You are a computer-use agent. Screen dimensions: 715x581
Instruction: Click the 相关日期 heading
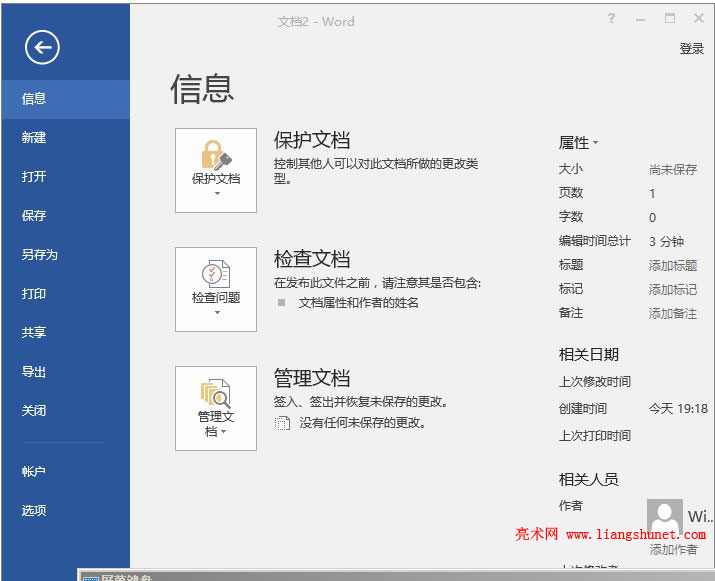(589, 355)
